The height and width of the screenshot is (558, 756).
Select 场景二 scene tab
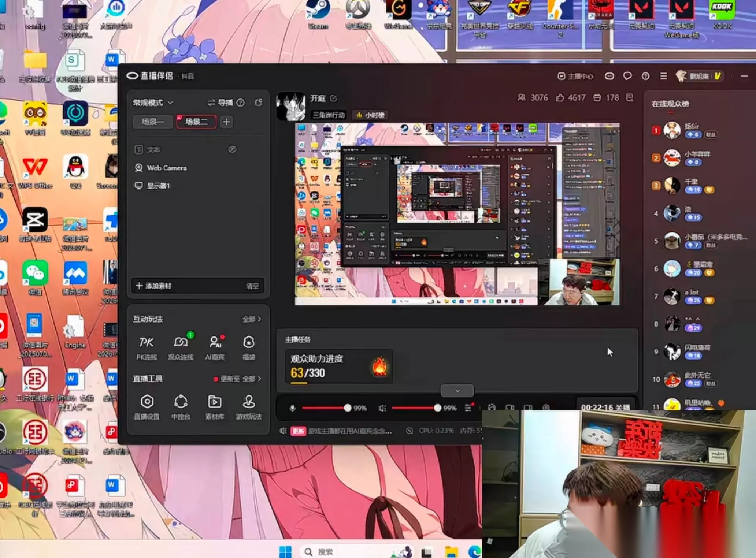(196, 122)
